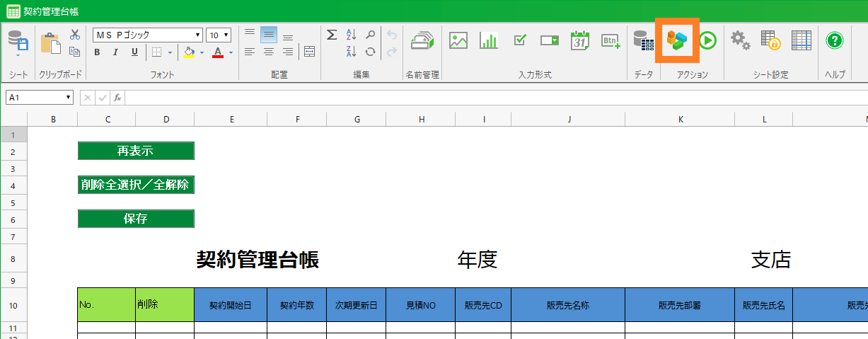This screenshot has height=339, width=868.
Task: Open the A1 name box dropdown
Action: tap(68, 98)
